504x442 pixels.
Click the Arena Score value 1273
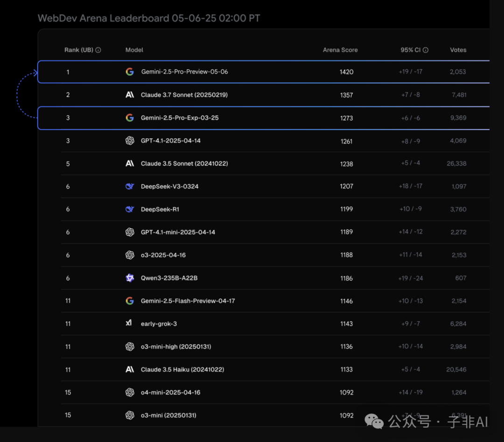click(x=346, y=118)
